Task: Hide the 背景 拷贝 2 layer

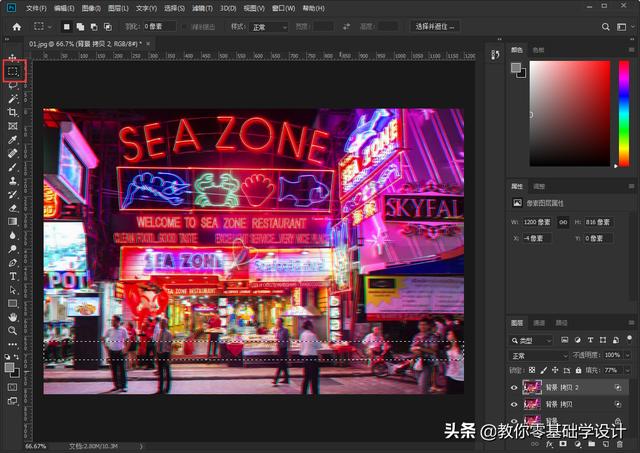Action: coord(514,387)
